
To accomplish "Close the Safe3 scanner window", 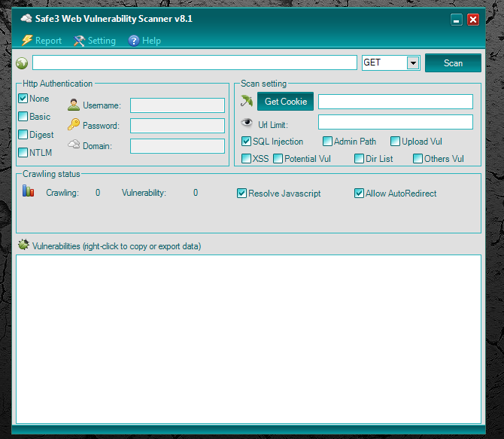I will pos(473,20).
